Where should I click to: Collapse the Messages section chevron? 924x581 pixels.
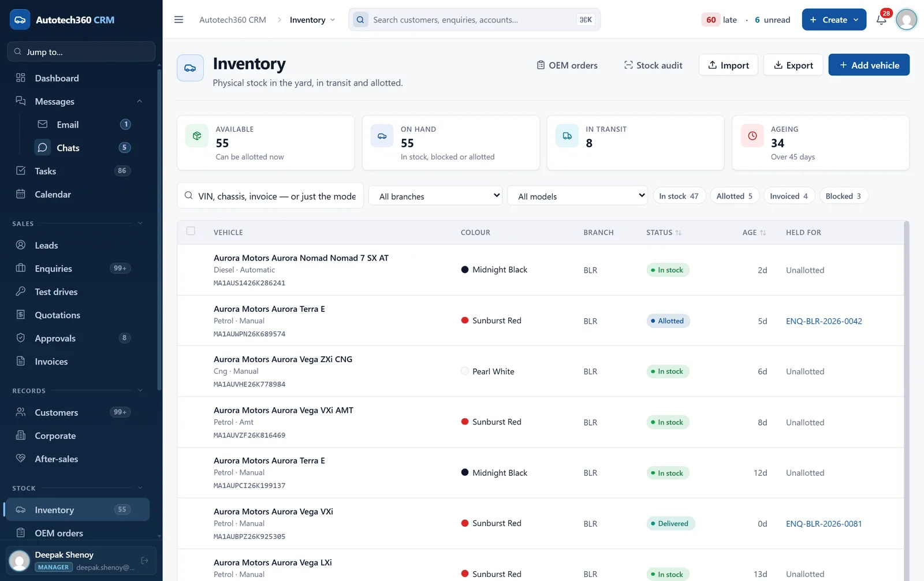[139, 101]
